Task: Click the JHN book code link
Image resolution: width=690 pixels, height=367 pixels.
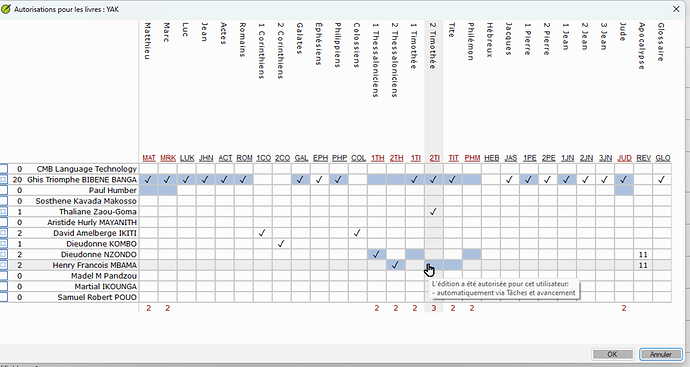Action: click(x=206, y=158)
